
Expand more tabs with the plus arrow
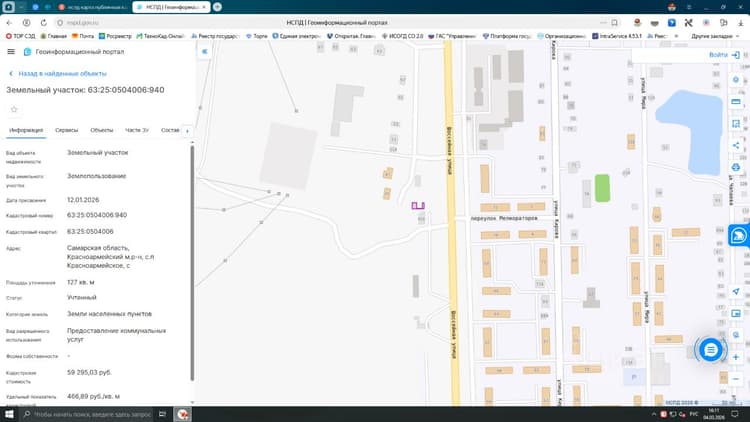[x=187, y=131]
